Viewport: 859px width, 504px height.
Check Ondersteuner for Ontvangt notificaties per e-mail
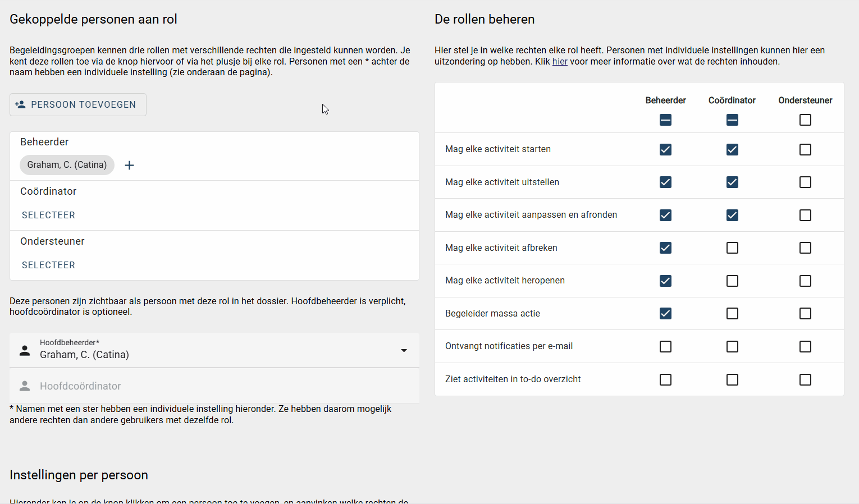pos(805,347)
